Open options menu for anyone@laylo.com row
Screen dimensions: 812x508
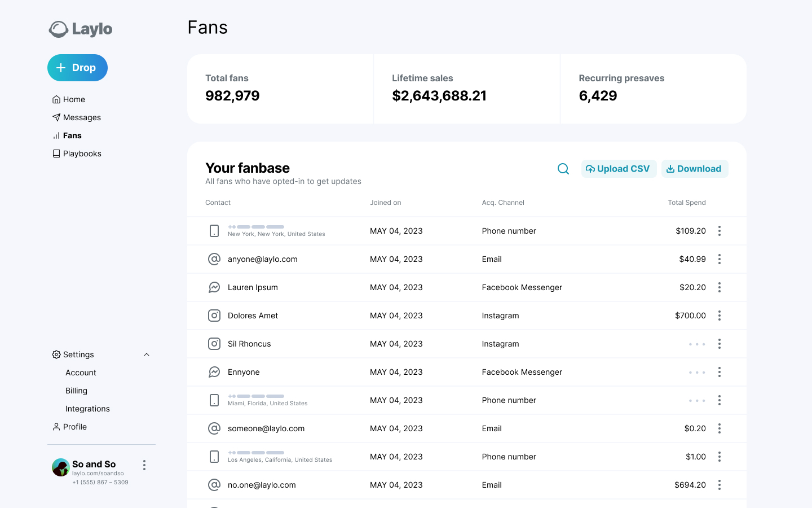[719, 259]
